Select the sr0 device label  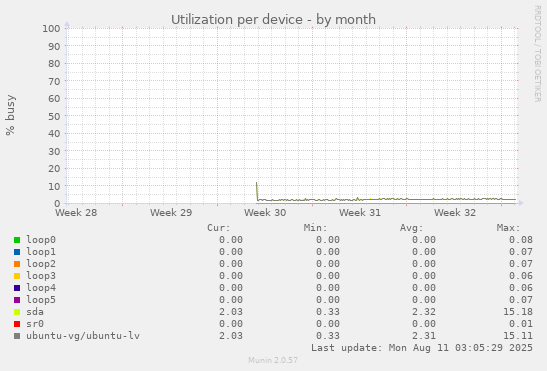(35, 324)
